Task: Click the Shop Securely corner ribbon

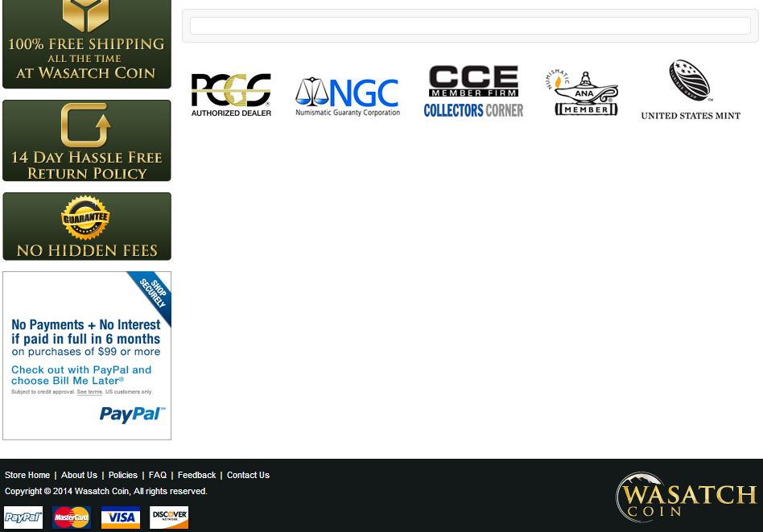Action: (x=152, y=294)
